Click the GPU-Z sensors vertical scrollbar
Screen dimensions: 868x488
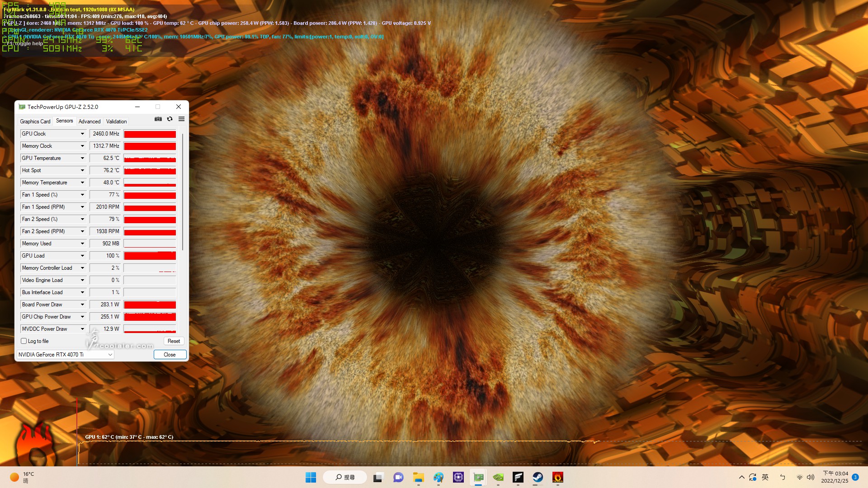(183, 192)
